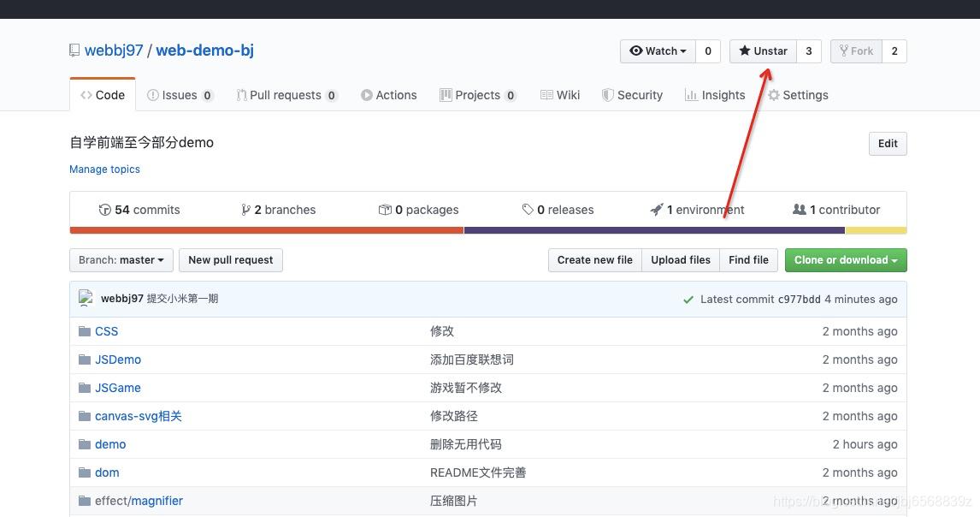The width and height of the screenshot is (980, 517).
Task: Click the green commit status checkmark
Action: tap(688, 300)
